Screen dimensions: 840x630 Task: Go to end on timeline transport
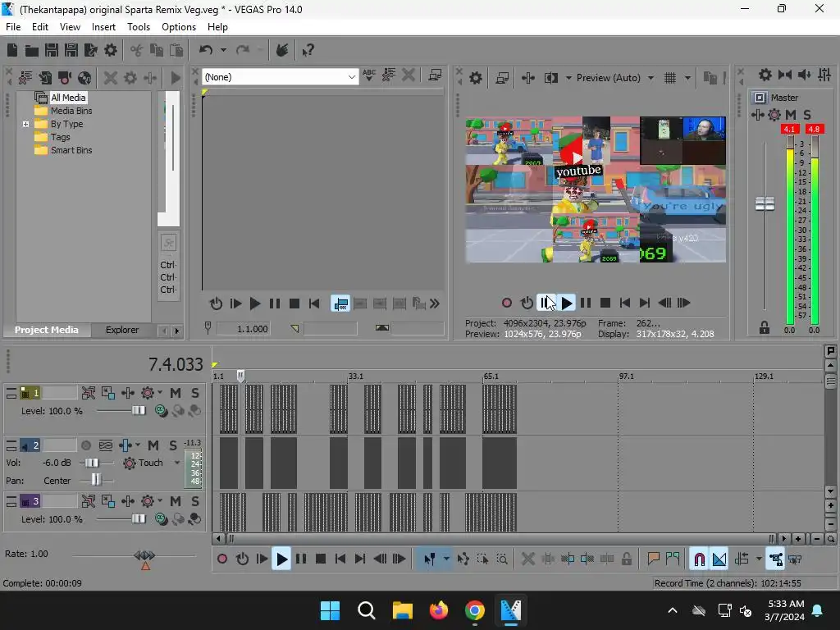click(x=360, y=559)
